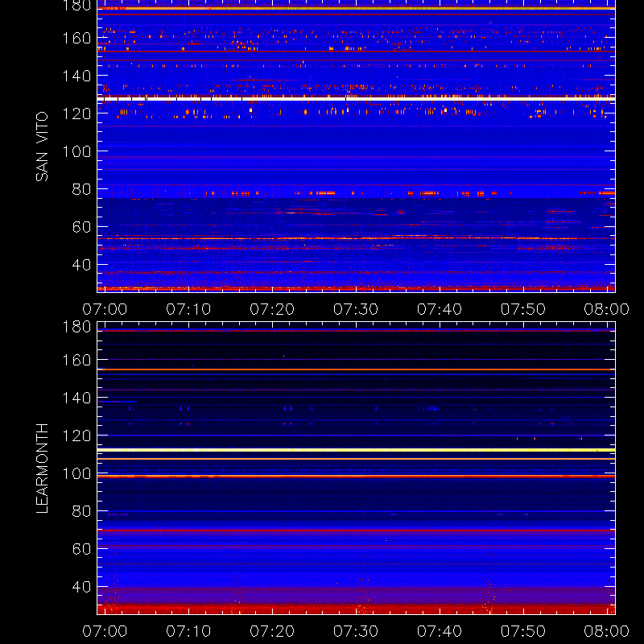
Task: Pick the "160" frequency label on Learmonth plot
Action: [x=76, y=360]
